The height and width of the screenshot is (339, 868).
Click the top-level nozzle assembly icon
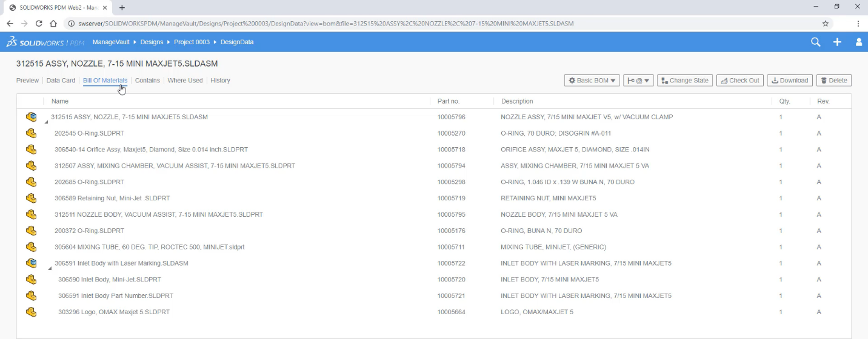coord(32,117)
